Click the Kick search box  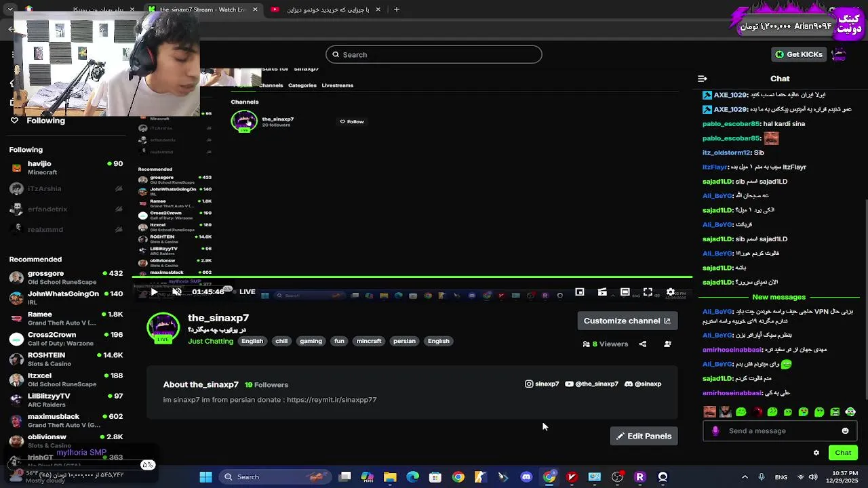(434, 54)
